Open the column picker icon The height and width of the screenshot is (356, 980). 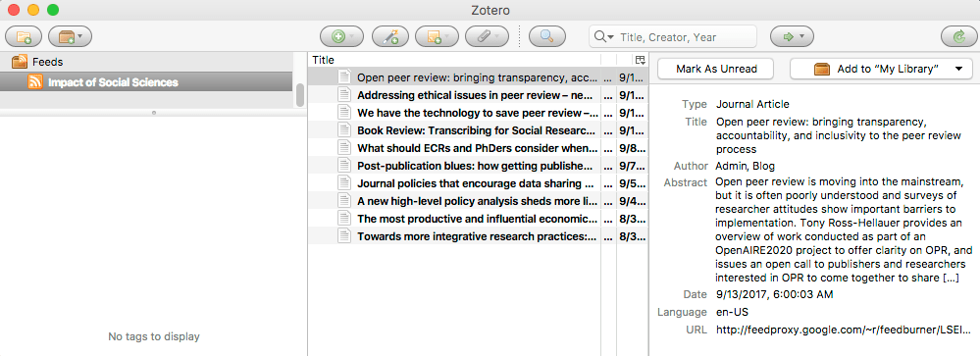pos(640,60)
